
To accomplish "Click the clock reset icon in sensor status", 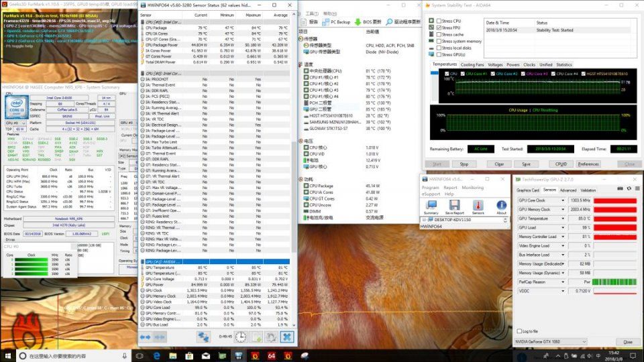I will click(x=240, y=337).
